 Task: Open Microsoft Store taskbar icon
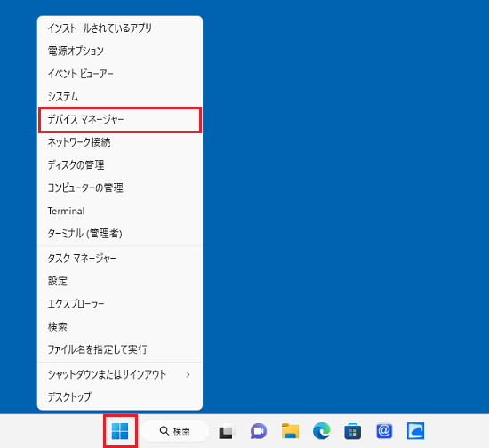pyautogui.click(x=353, y=431)
